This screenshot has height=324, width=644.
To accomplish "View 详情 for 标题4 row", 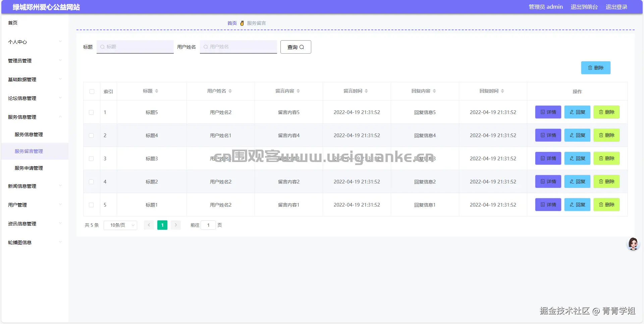I will pos(548,136).
